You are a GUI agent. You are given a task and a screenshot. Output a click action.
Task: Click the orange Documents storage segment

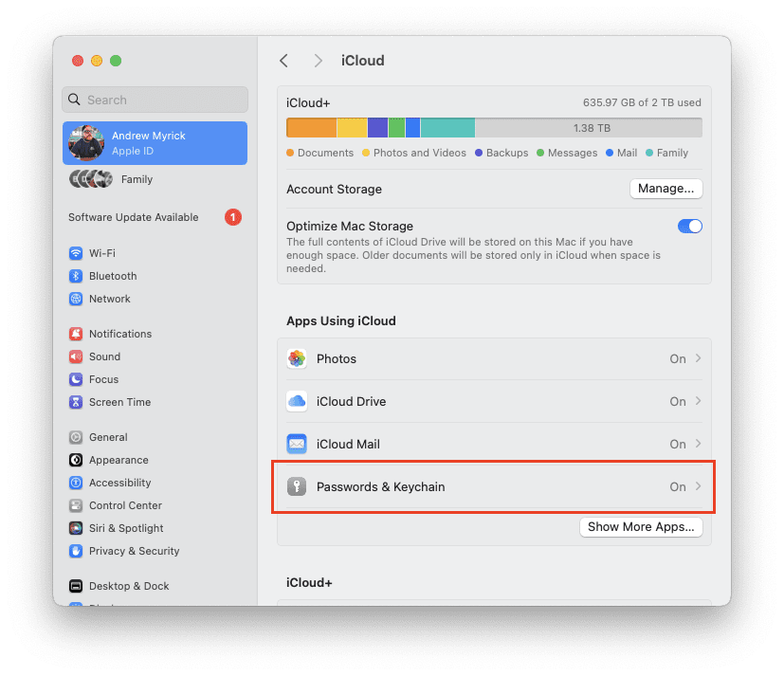pos(312,127)
